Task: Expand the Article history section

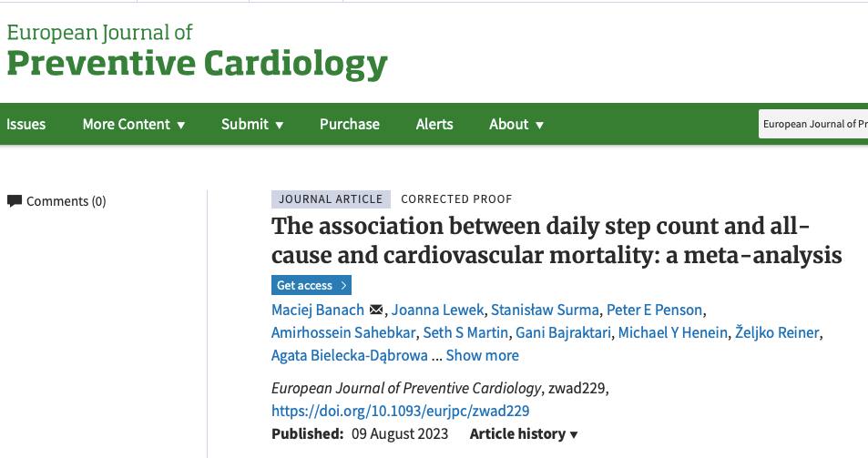Action: (x=524, y=434)
